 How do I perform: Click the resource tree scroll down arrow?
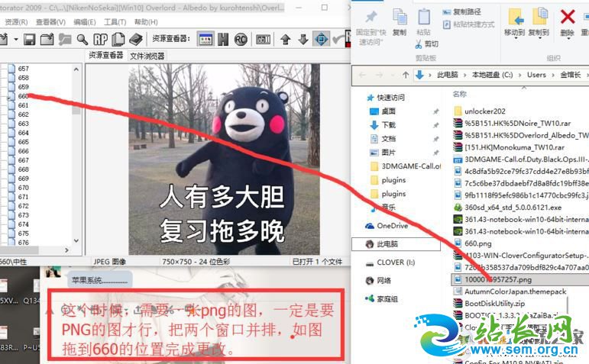coord(76,240)
